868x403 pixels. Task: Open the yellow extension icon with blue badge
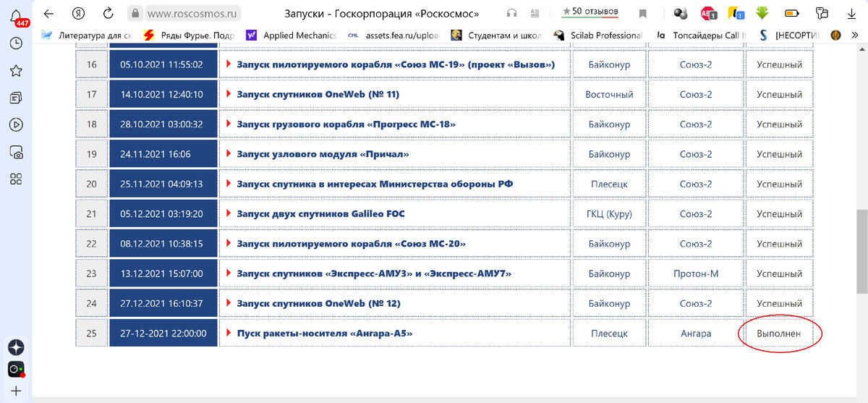point(736,13)
